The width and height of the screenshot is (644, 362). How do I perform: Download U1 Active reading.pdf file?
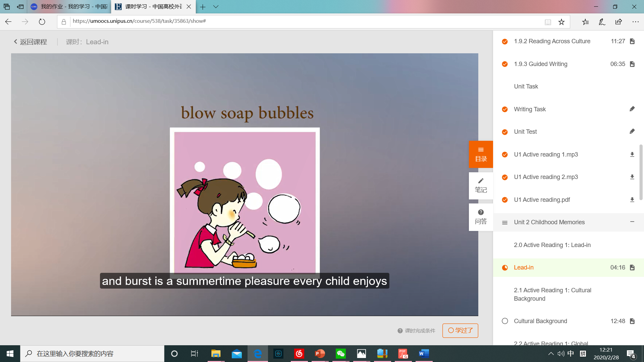click(x=632, y=200)
